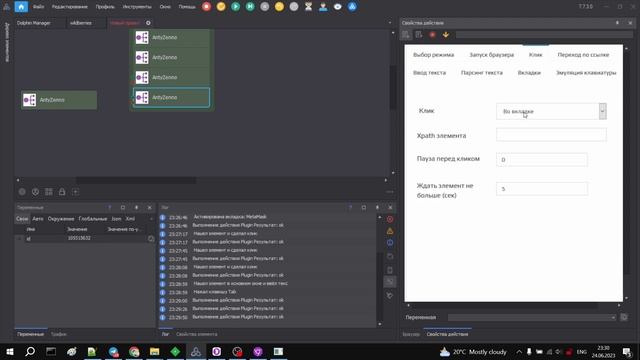Open the Переход по ссылке tab
The width and height of the screenshot is (640, 360).
[x=583, y=55]
